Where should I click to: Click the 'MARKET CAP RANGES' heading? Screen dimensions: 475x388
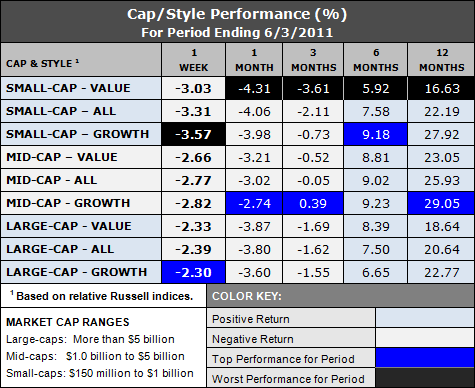(68, 322)
